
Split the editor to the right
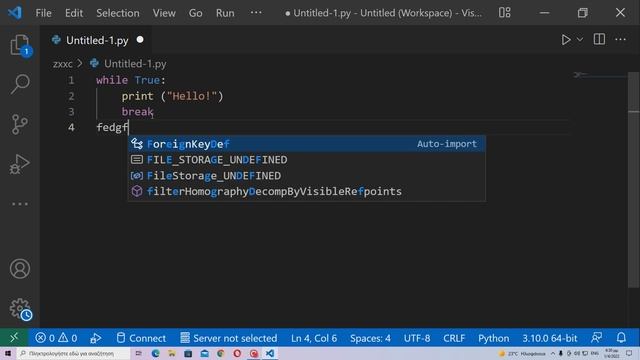[x=599, y=40]
